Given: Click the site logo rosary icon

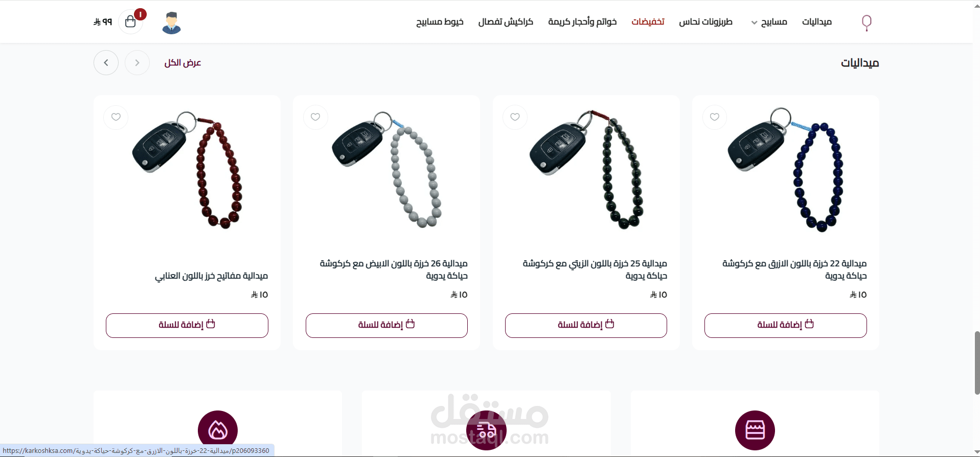Looking at the screenshot, I should (867, 22).
